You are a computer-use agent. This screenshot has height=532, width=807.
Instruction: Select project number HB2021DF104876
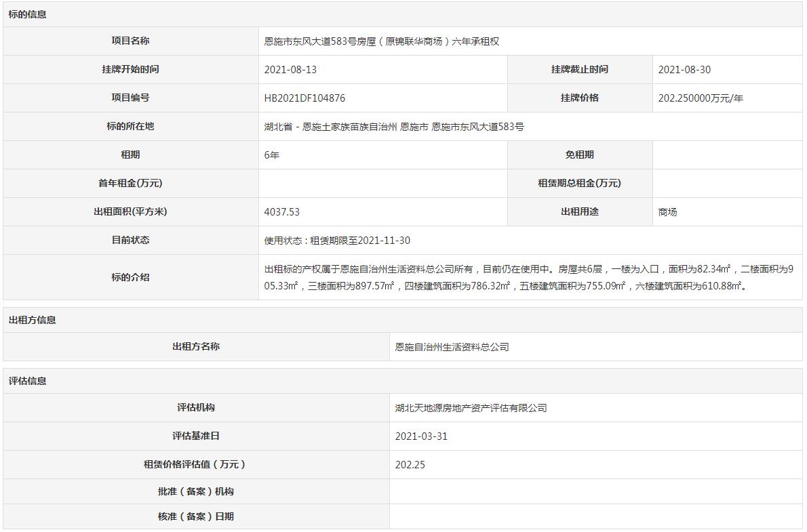pyautogui.click(x=304, y=98)
